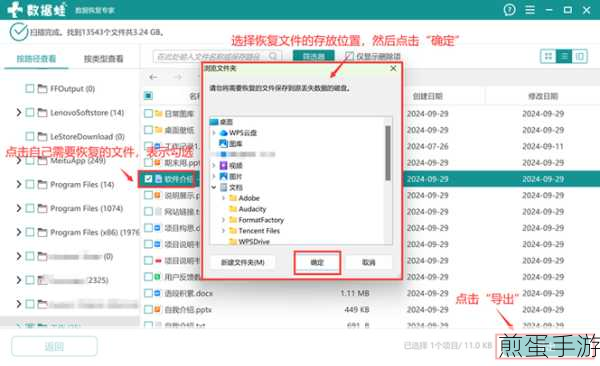Click the 2024-09-11 modified date cell
600x366 pixels.
click(x=543, y=146)
